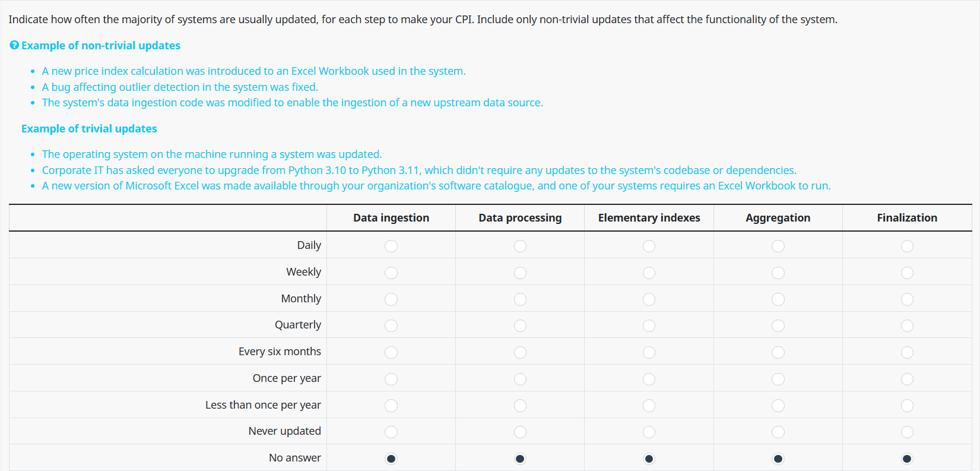Select Weekly for Data processing
This screenshot has width=980, height=471.
[520, 273]
